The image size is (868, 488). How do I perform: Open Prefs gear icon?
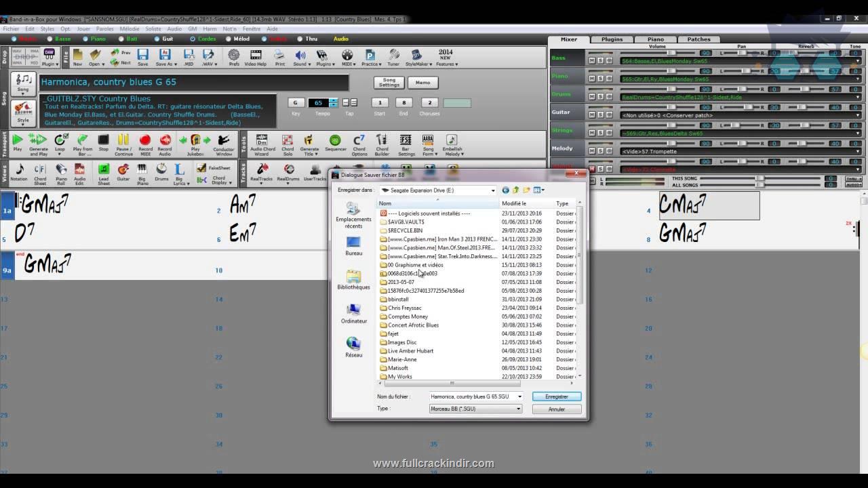click(x=234, y=57)
